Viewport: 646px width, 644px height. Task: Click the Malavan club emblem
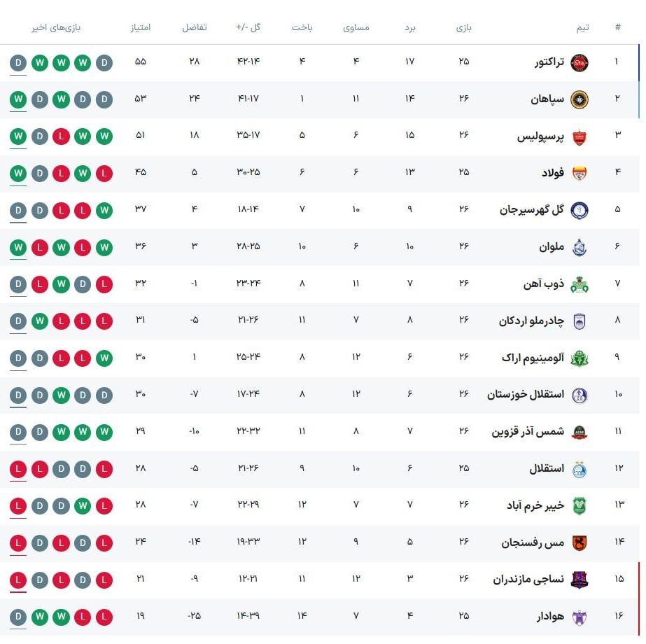point(579,247)
